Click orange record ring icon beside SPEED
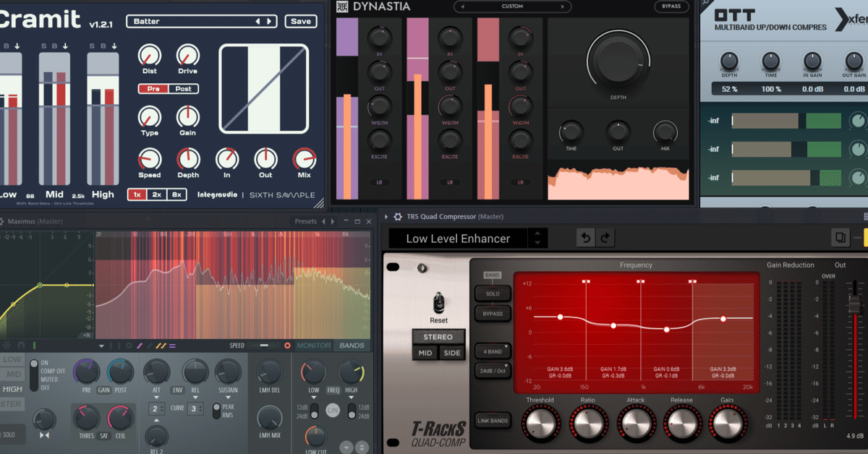 (x=287, y=346)
